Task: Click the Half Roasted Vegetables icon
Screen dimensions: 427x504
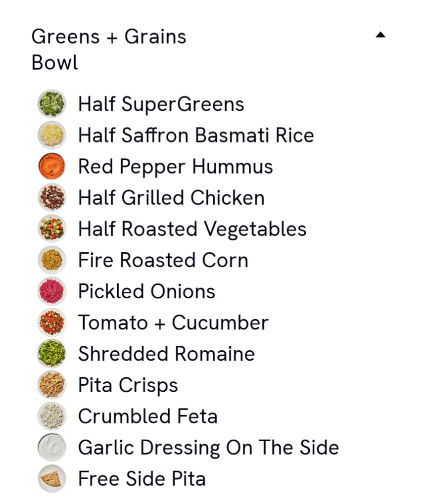Action: pyautogui.click(x=52, y=229)
